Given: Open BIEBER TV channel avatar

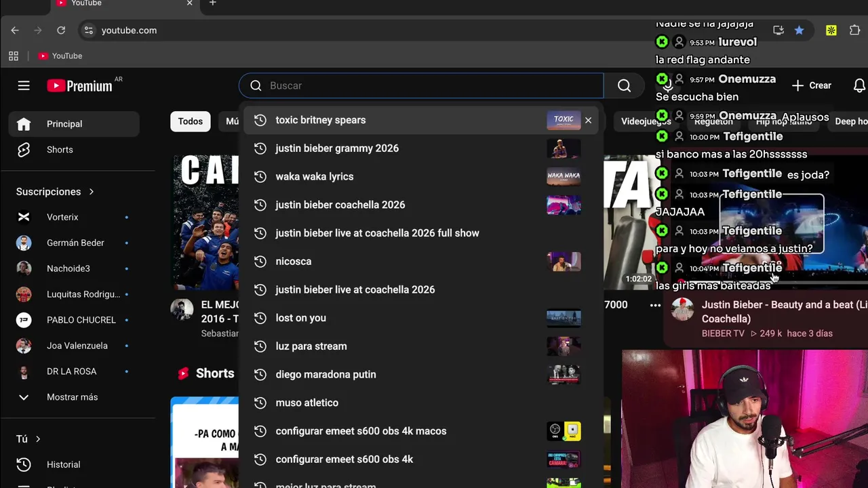Looking at the screenshot, I should pos(682,309).
